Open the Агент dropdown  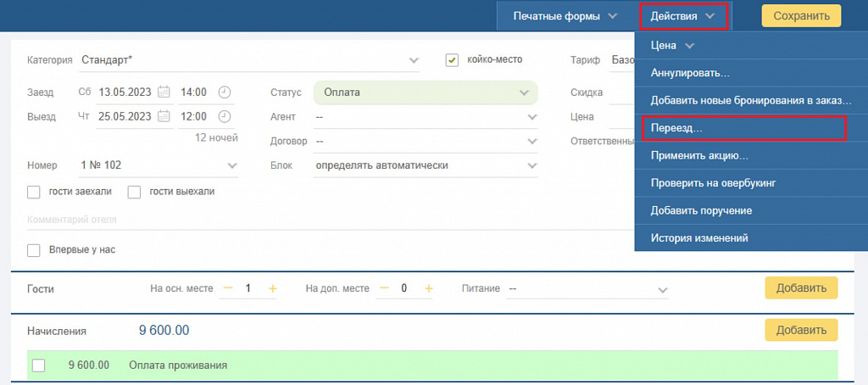point(426,117)
